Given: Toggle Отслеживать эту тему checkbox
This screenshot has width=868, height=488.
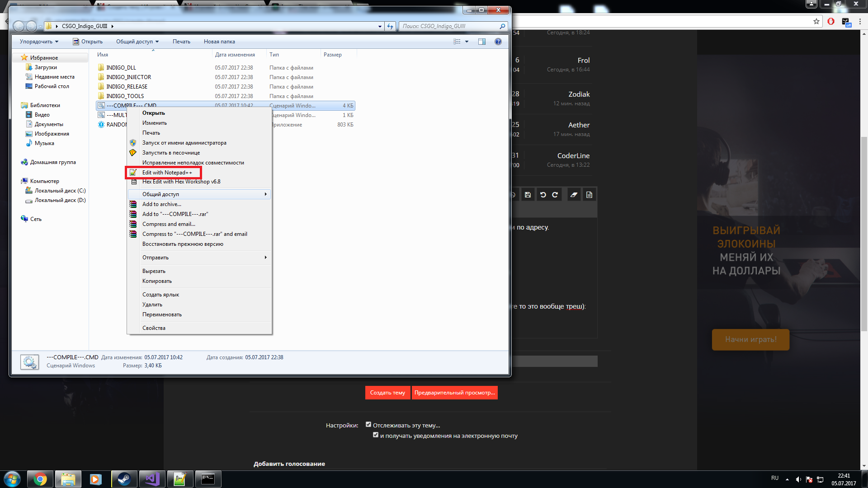Looking at the screenshot, I should pos(368,425).
